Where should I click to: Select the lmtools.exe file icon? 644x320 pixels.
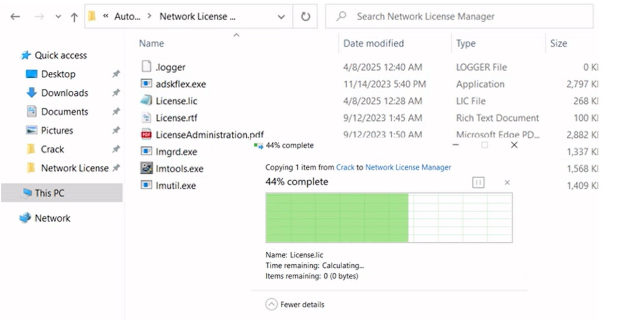146,169
